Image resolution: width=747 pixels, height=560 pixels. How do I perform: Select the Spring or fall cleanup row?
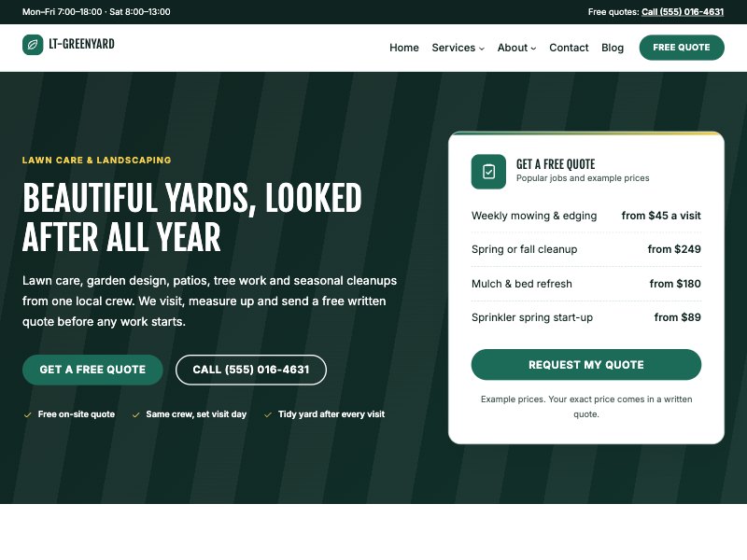click(586, 249)
